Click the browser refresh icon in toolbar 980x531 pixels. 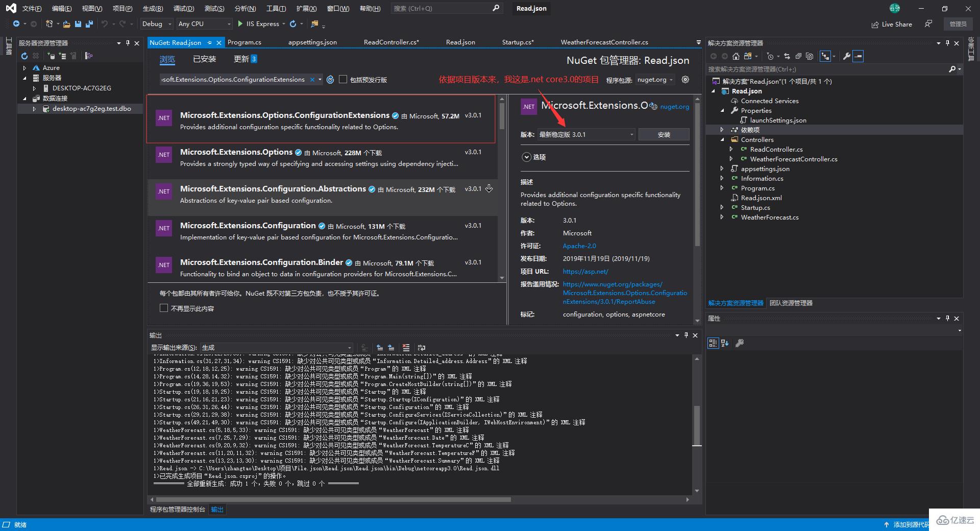pyautogui.click(x=293, y=24)
